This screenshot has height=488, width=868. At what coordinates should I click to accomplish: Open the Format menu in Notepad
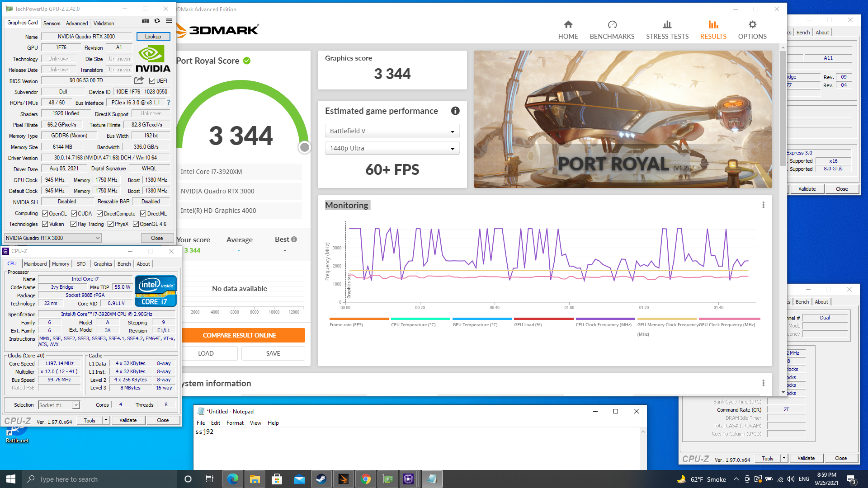click(235, 423)
